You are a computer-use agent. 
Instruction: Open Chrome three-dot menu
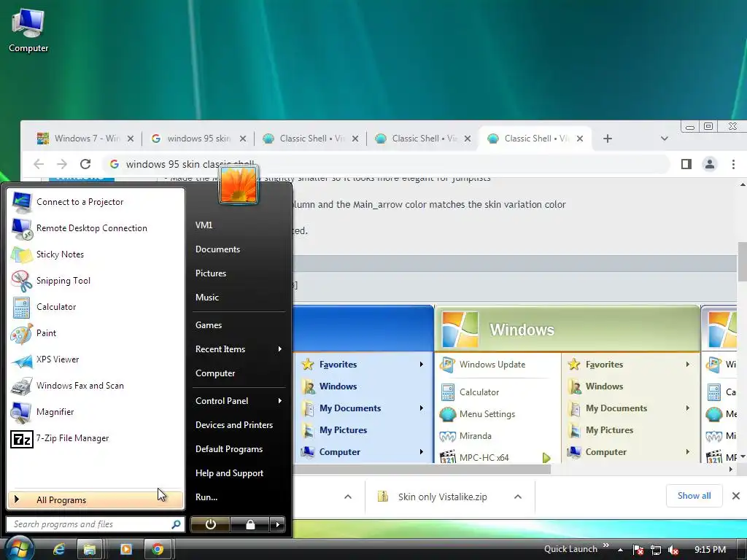coord(733,164)
